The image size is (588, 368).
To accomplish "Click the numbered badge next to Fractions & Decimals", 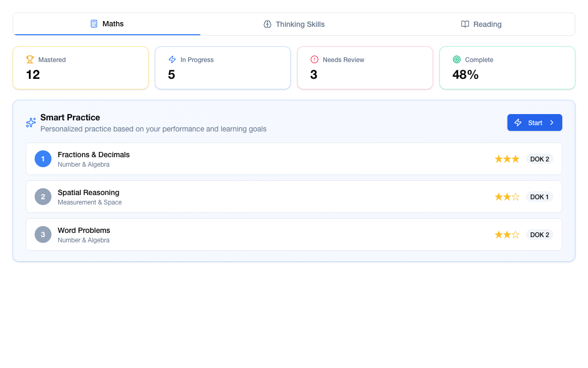I will click(x=43, y=159).
